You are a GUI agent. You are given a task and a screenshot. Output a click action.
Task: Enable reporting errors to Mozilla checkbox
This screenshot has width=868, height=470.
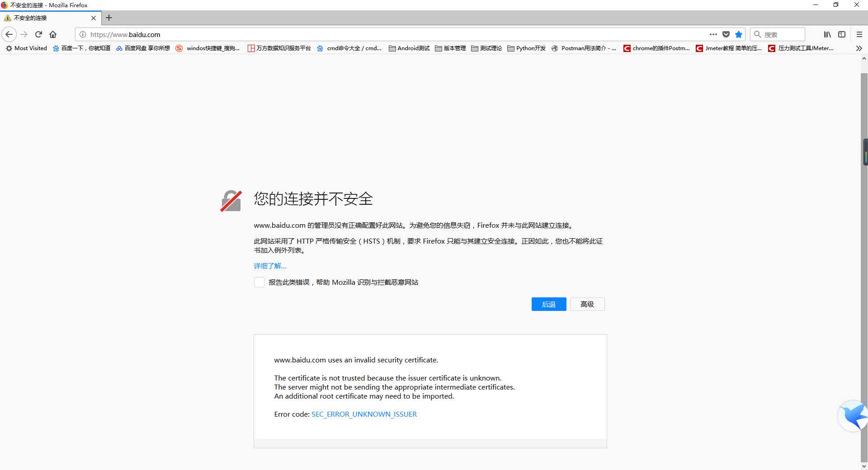259,282
